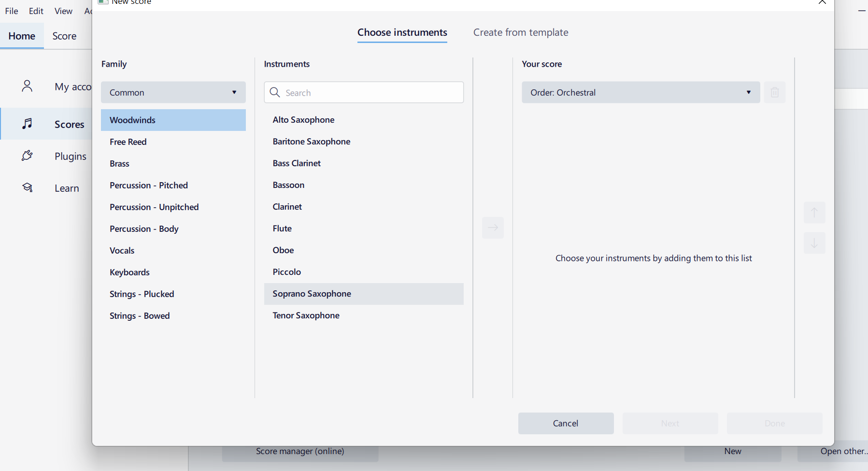The height and width of the screenshot is (471, 868).
Task: Click the move instrument up arrow
Action: pyautogui.click(x=814, y=213)
